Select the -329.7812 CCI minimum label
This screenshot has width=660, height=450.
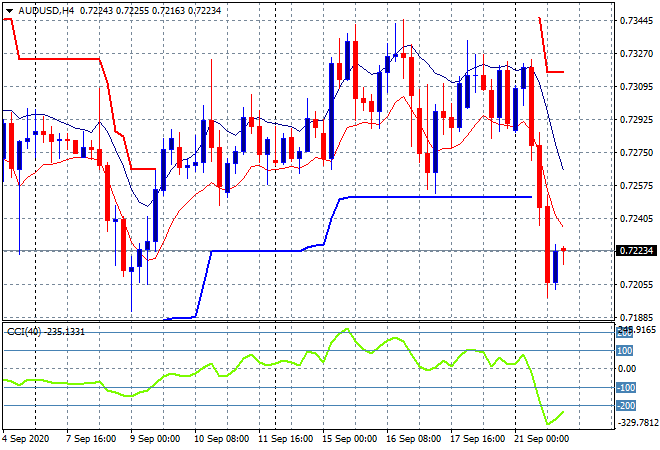coord(638,422)
